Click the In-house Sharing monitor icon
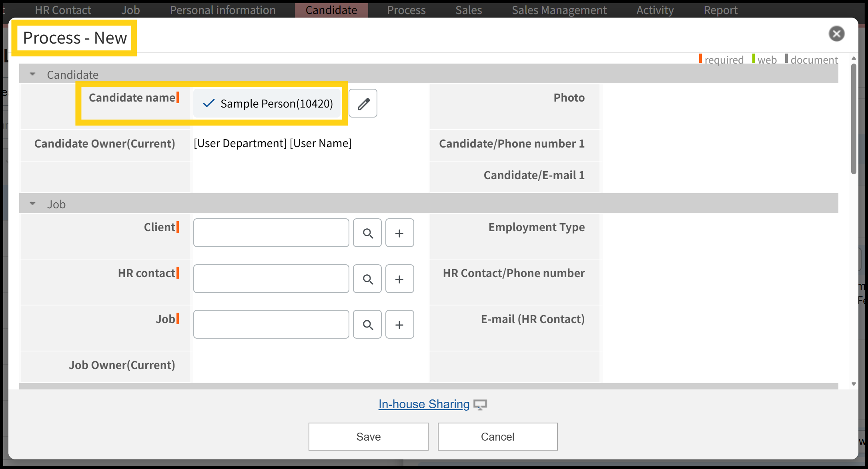Screen dimensions: 868x469 [480, 405]
